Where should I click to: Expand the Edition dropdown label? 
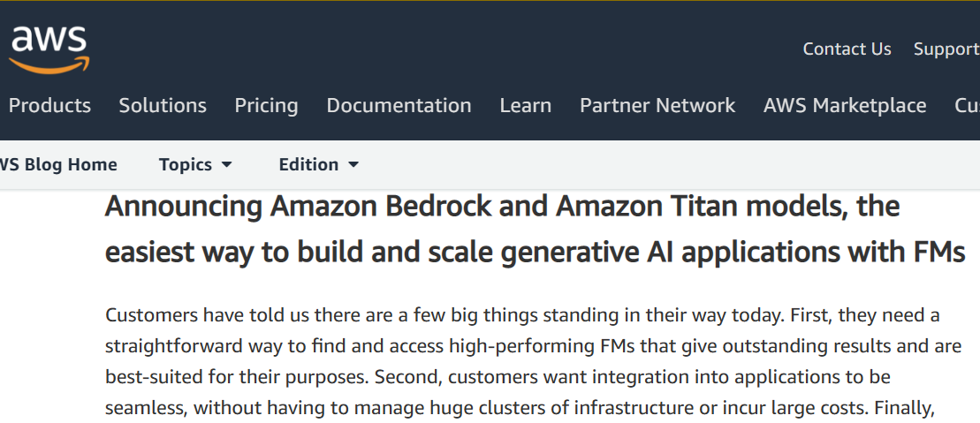(x=308, y=165)
